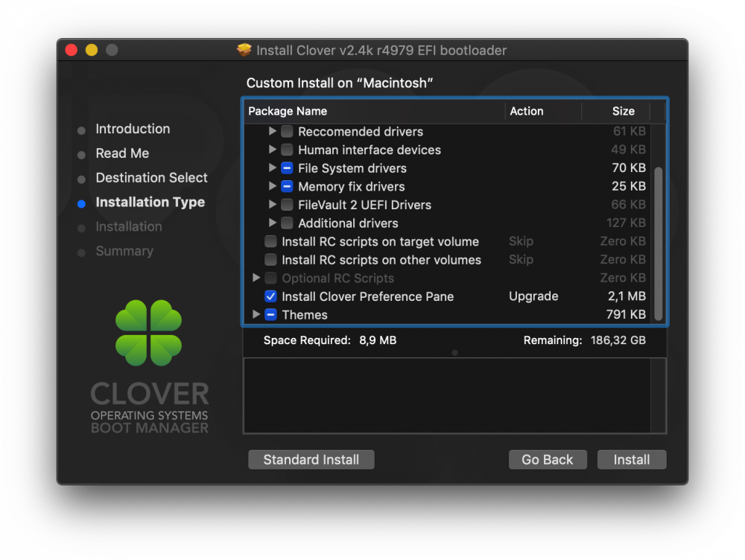Toggle the Memory fix drivers checkbox
Screen dimensions: 745x560
click(x=287, y=186)
